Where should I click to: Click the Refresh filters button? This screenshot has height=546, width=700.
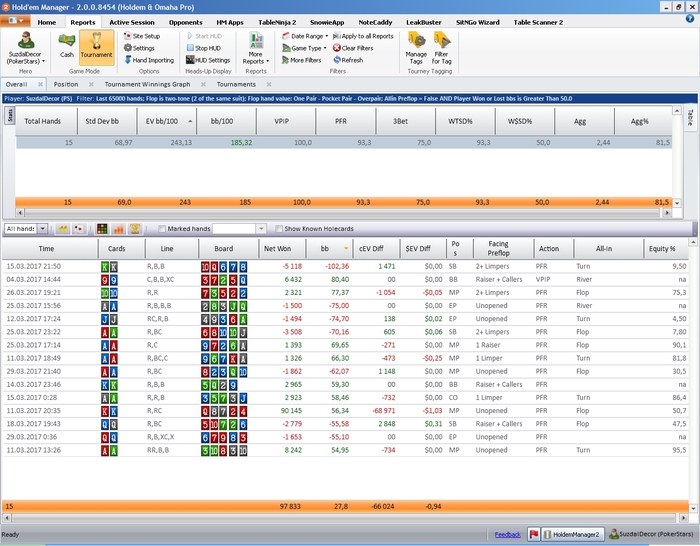point(348,60)
